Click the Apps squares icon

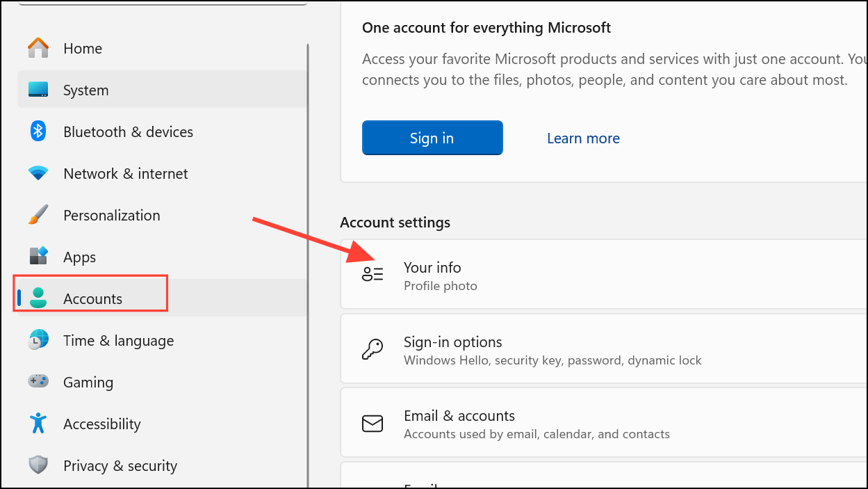(38, 256)
